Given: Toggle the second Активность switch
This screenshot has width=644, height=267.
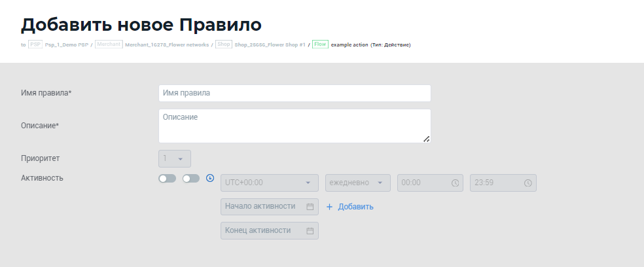Looking at the screenshot, I should [x=191, y=178].
